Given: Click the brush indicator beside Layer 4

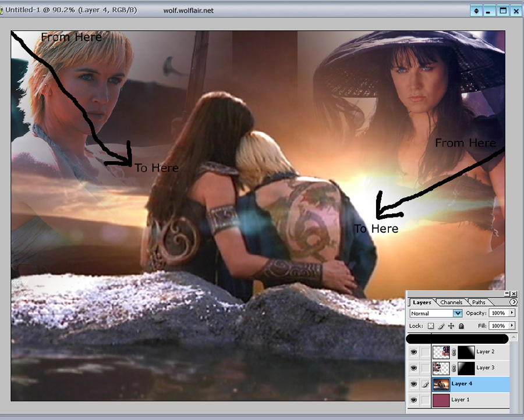Looking at the screenshot, I should coord(425,385).
